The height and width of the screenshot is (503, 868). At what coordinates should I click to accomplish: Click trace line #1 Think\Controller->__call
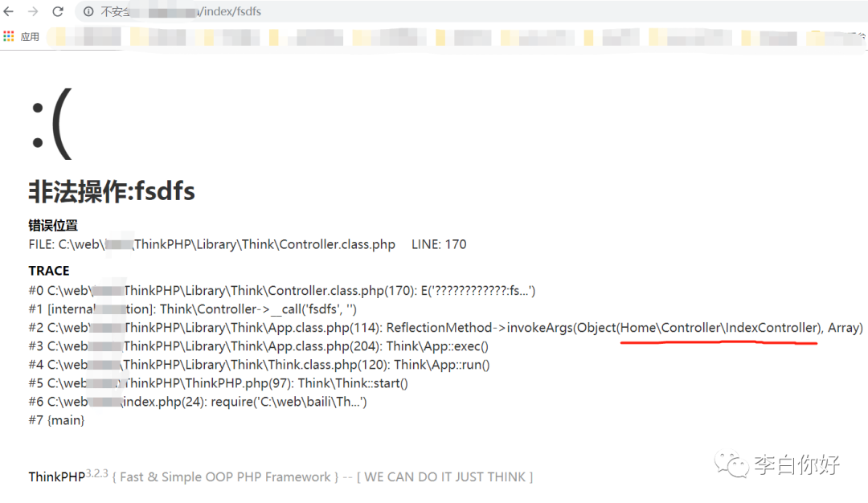[x=193, y=309]
